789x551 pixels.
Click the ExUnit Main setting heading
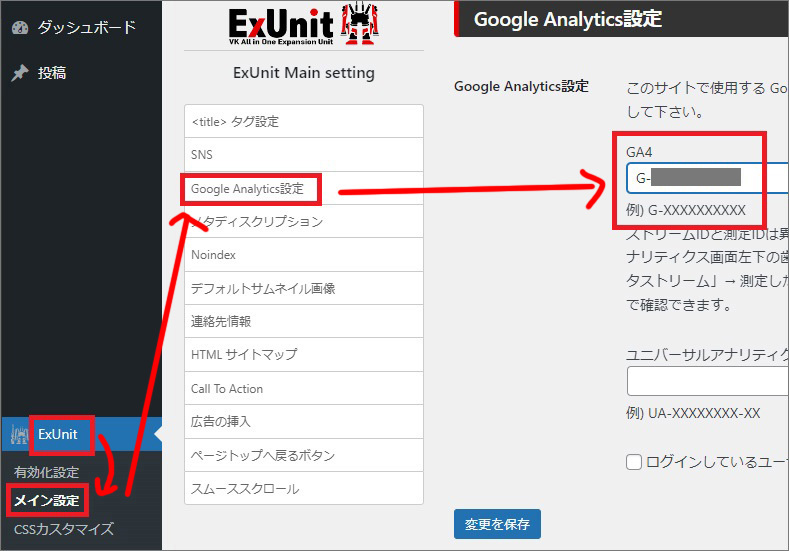(x=304, y=73)
